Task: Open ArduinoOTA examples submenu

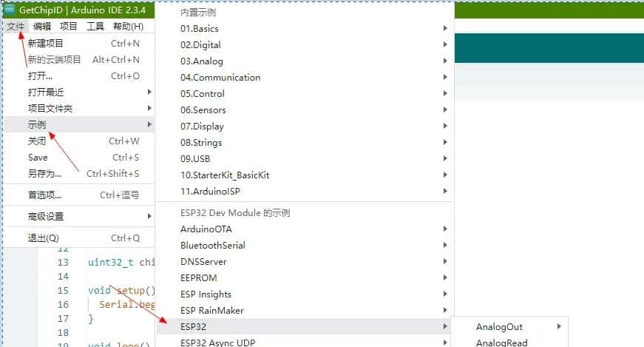Action: click(x=305, y=229)
